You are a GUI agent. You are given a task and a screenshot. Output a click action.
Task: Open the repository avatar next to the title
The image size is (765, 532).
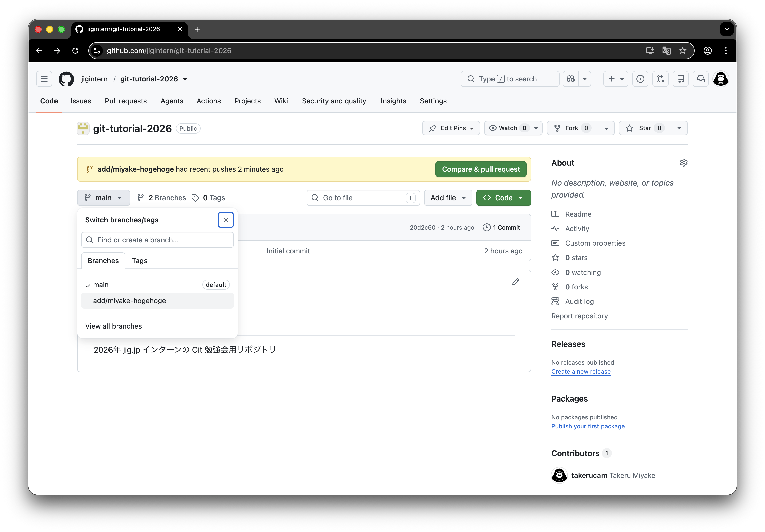[83, 128]
